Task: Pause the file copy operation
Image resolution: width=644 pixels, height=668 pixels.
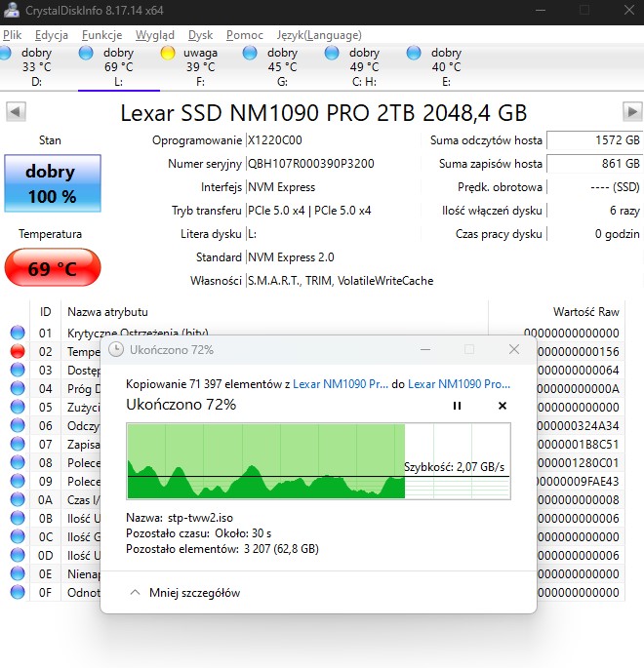Action: [457, 406]
